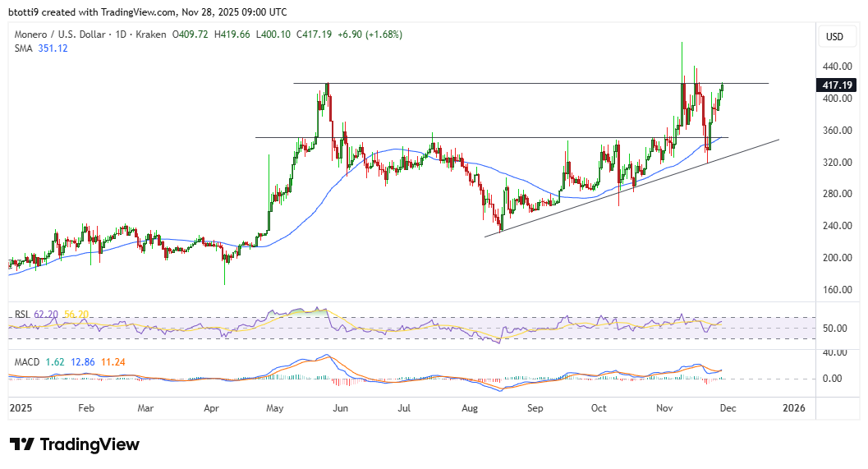
Task: Click the 2025 time axis label
Action: [x=21, y=408]
